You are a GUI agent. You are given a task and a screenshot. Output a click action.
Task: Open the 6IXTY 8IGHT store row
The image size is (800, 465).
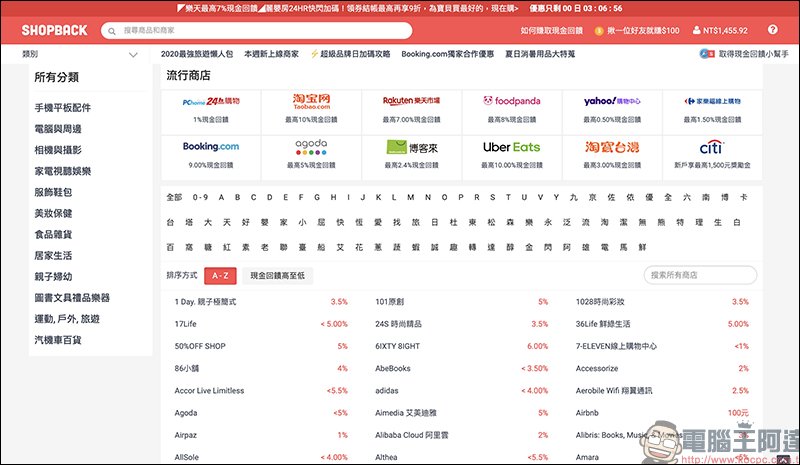coord(462,346)
